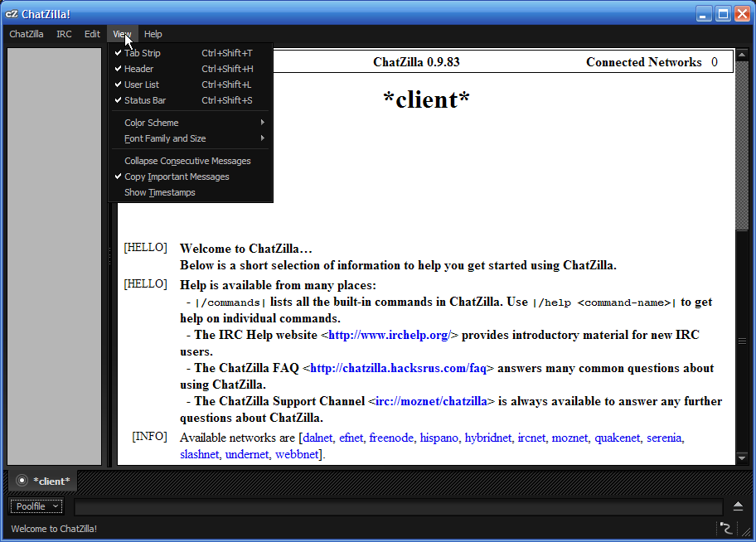Toggle the User List view option
Viewport: 756px width, 542px height.
coord(191,85)
